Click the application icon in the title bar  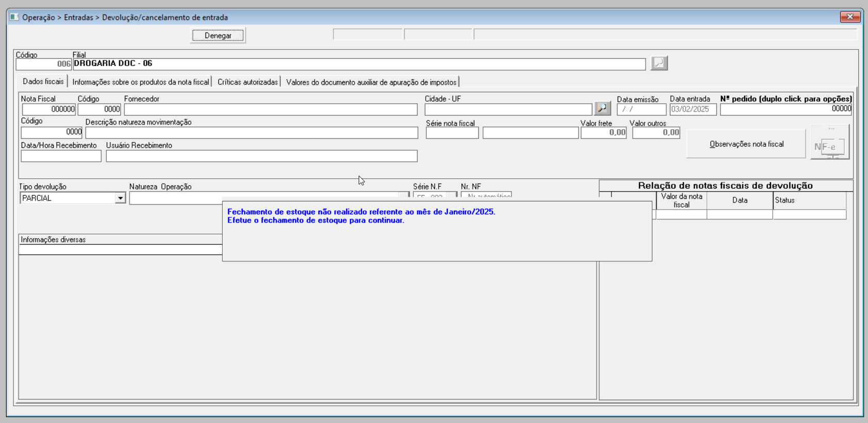[x=14, y=17]
